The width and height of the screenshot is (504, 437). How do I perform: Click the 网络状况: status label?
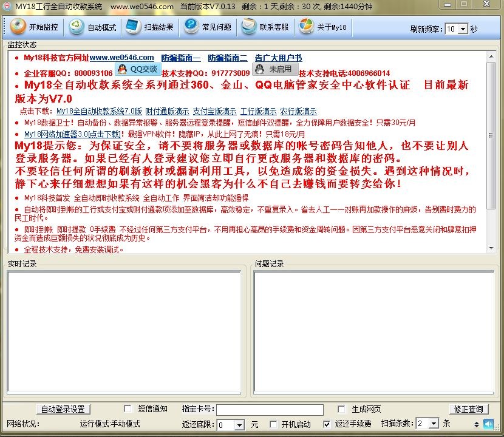[23, 424]
